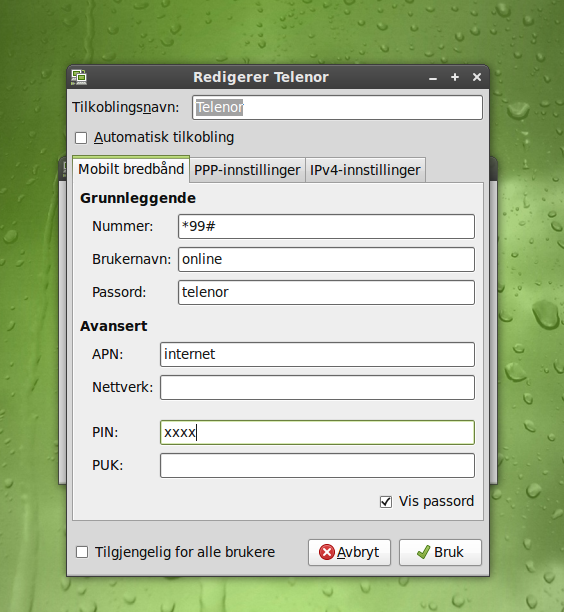Image resolution: width=564 pixels, height=612 pixels.
Task: Focus the empty Nettverk field
Action: tap(317, 388)
